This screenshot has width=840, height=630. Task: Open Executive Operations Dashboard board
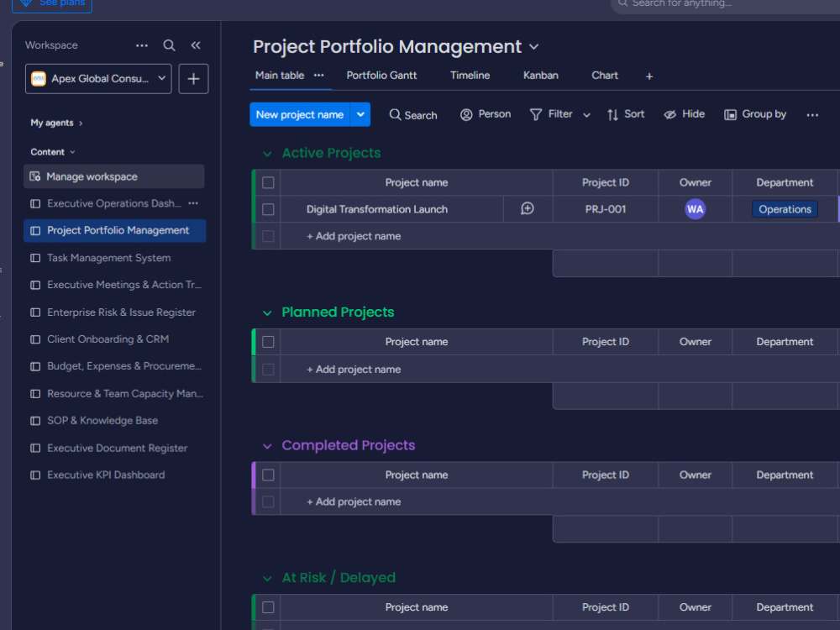pyautogui.click(x=114, y=203)
